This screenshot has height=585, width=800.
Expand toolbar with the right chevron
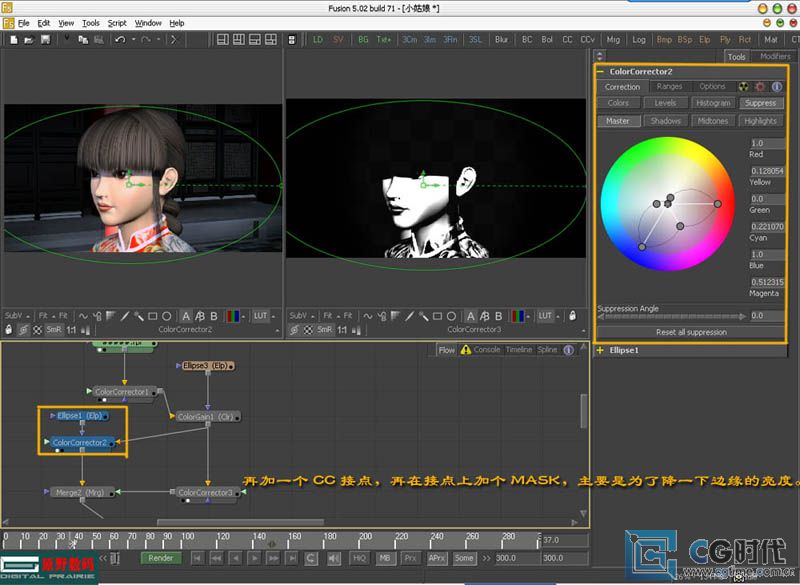pos(173,39)
